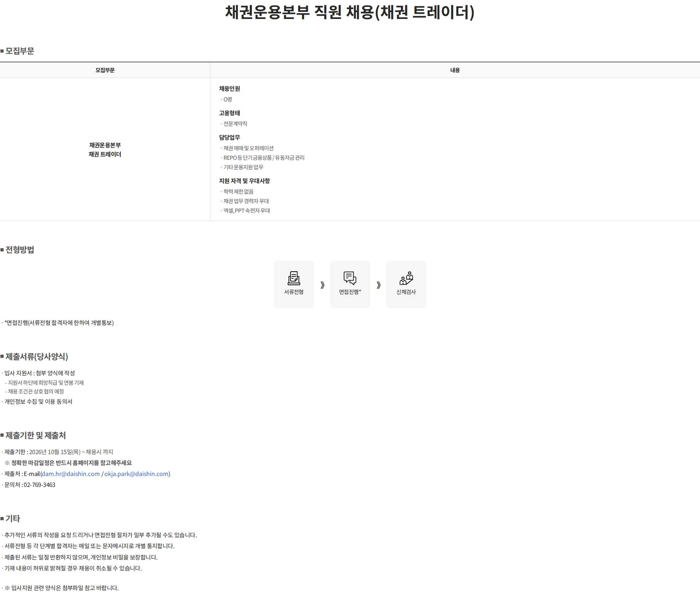Click the 신체검사 step label
Viewport: 700px width, 600px height.
(406, 292)
